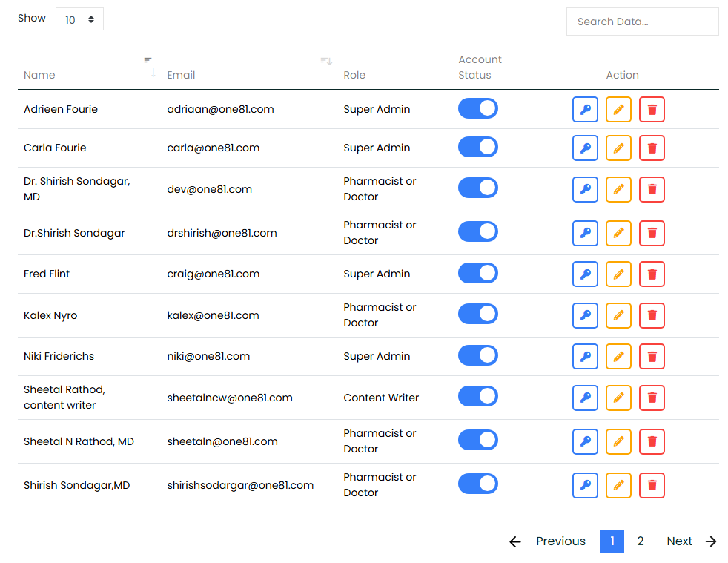Open the Show entries count dropdown
The image size is (728, 563).
pos(79,20)
